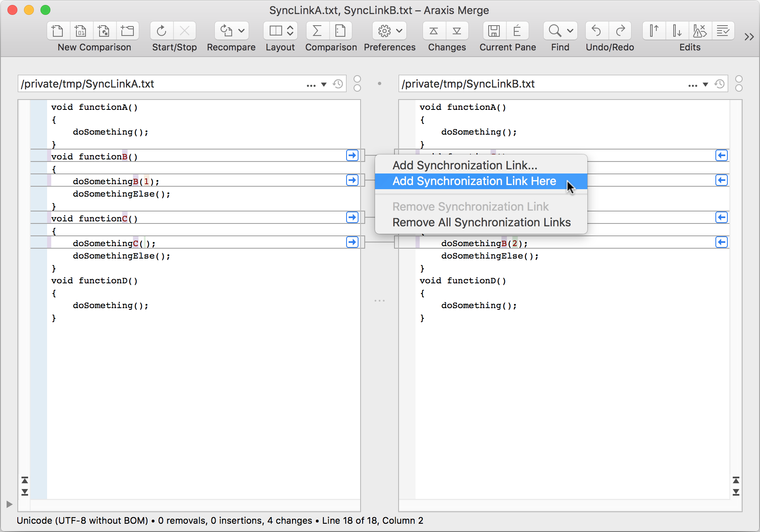Open the Recompare options dropdown
This screenshot has height=532, width=760.
[x=241, y=31]
